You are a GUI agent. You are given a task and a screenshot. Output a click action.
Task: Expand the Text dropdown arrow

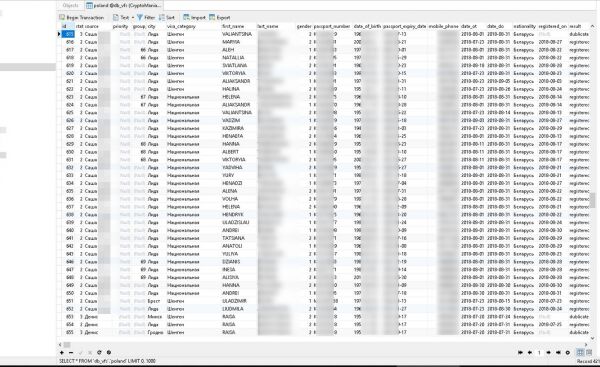133,18
